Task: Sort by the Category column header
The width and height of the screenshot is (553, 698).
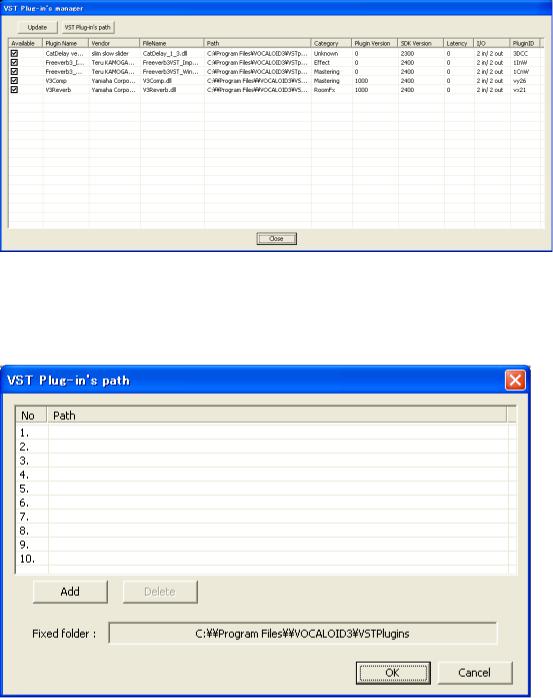Action: pos(331,43)
